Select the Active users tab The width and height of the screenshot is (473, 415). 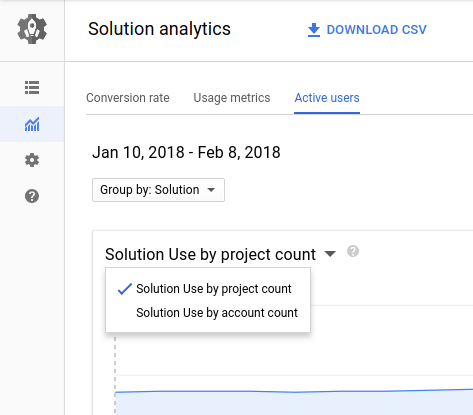(327, 98)
